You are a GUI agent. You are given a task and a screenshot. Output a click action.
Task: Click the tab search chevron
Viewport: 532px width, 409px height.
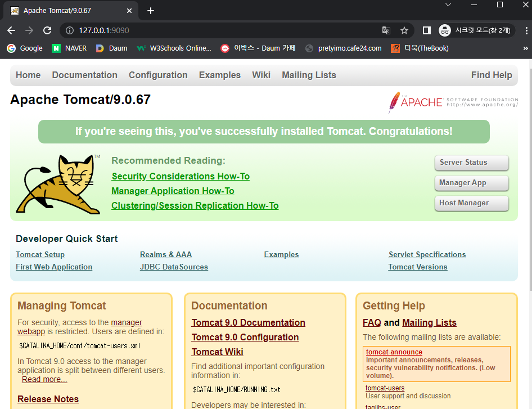448,5
